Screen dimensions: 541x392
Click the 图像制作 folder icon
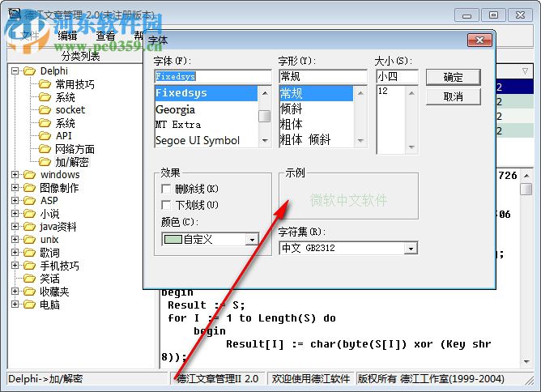tap(30, 188)
